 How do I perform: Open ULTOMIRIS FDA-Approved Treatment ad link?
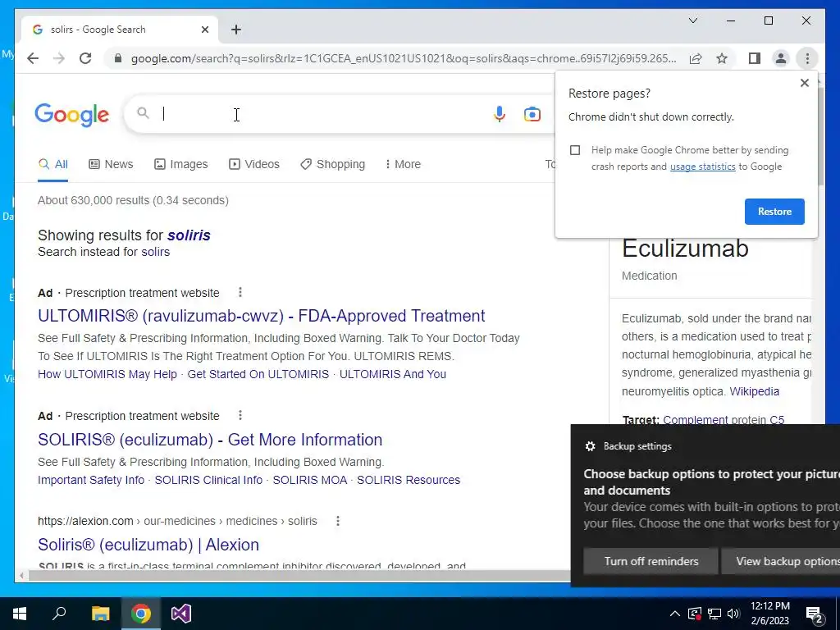[262, 316]
